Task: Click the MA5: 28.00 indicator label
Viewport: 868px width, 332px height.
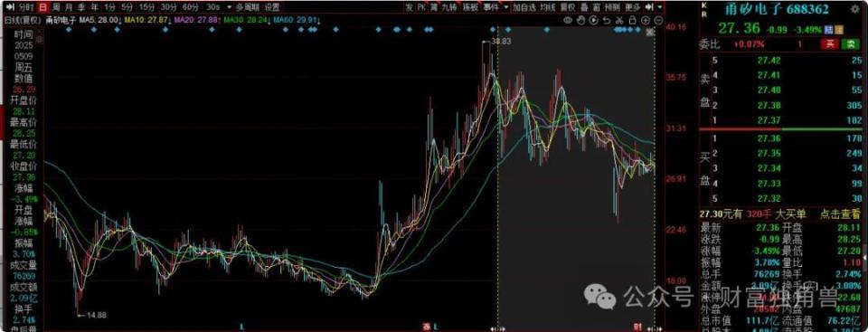Action: click(99, 20)
